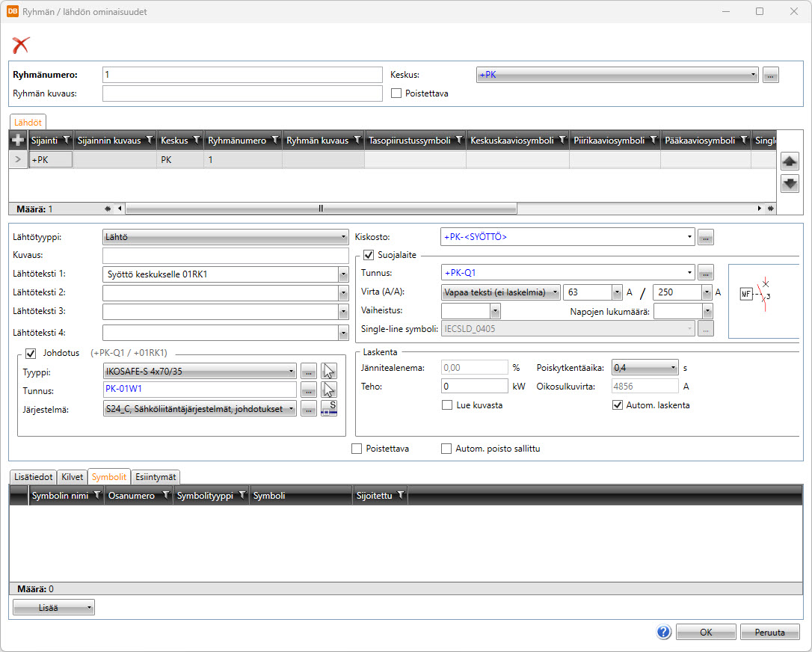This screenshot has width=812, height=652.
Task: Open the blue help question mark icon
Action: (x=663, y=632)
